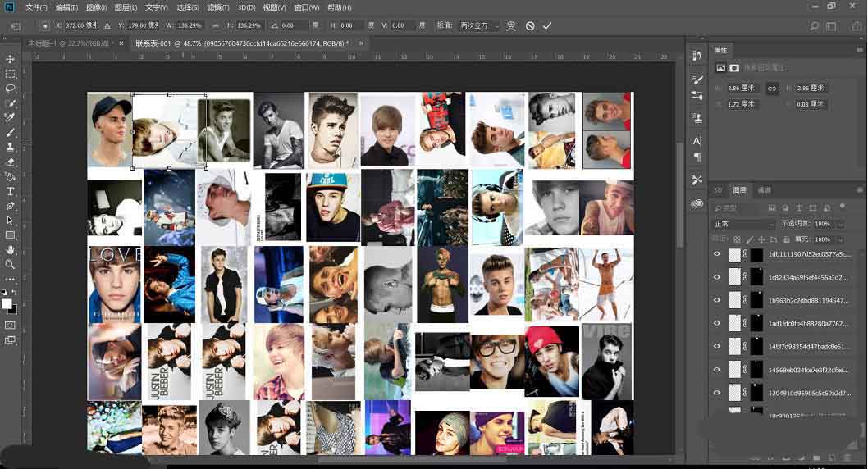Select the Brush tool

tap(10, 133)
